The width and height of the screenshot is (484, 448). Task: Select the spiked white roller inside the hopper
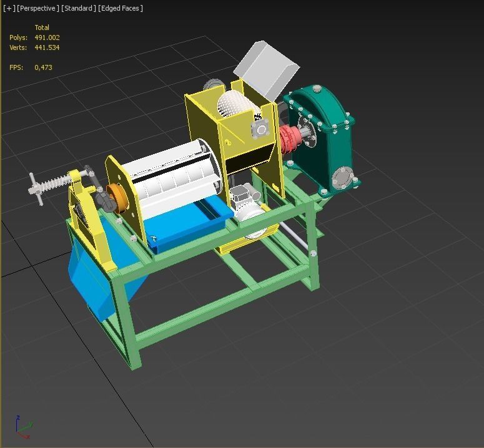click(x=235, y=105)
